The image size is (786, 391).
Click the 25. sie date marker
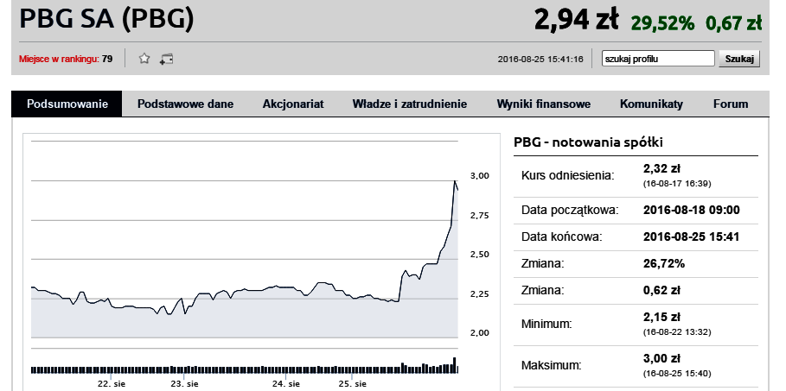click(x=352, y=384)
